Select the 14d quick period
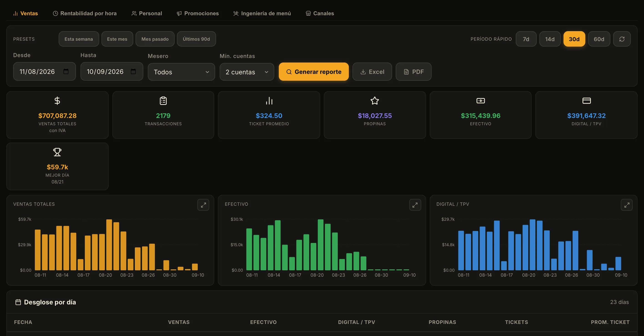644x336 pixels. click(550, 39)
